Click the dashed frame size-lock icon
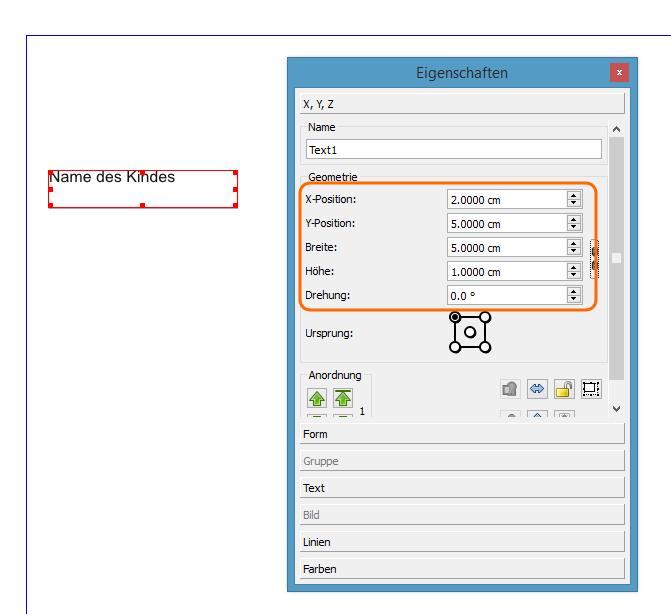 point(590,389)
